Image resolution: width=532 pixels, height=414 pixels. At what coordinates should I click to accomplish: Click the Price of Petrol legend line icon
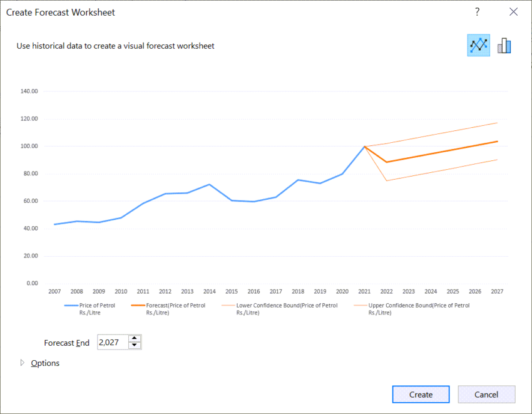click(x=71, y=305)
